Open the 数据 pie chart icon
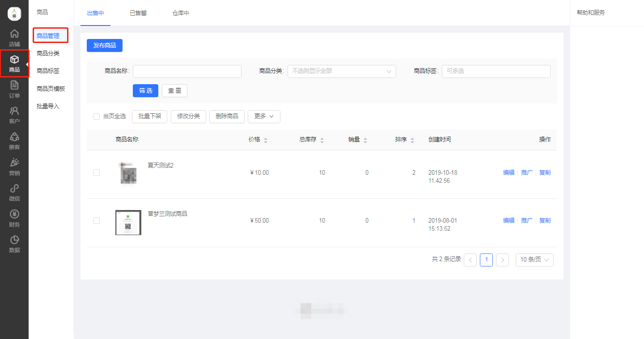The height and width of the screenshot is (339, 644). pos(14,240)
